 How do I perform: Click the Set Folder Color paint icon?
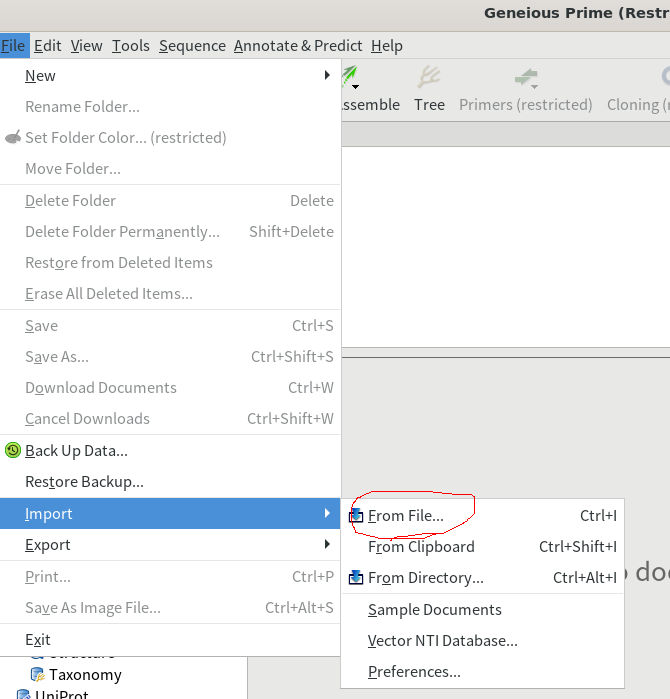point(13,137)
